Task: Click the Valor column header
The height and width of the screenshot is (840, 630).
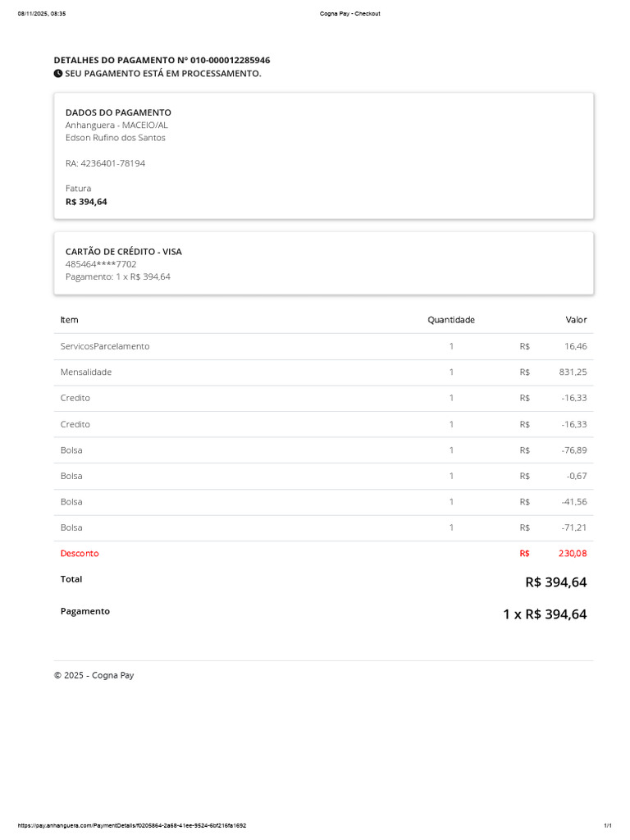Action: (576, 320)
